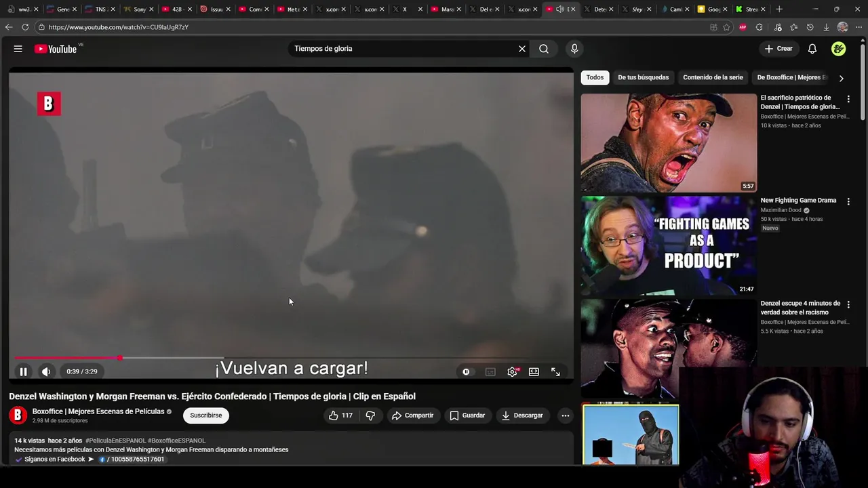This screenshot has width=868, height=488.
Task: Open the account avatar menu on YouTube
Action: click(839, 49)
